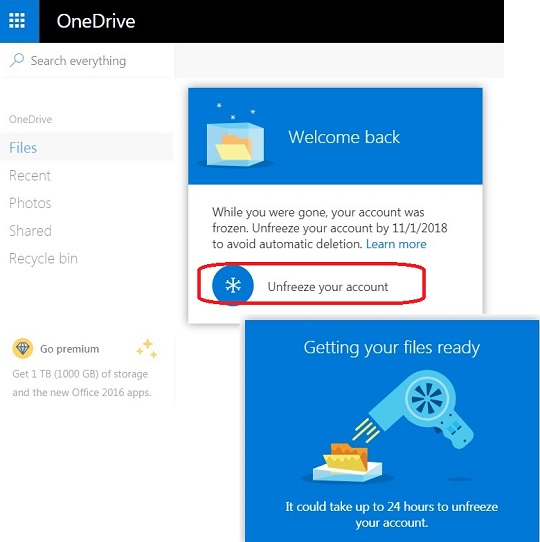The width and height of the screenshot is (540, 542).
Task: Click the 24 hours unfreeze message
Action: [392, 514]
